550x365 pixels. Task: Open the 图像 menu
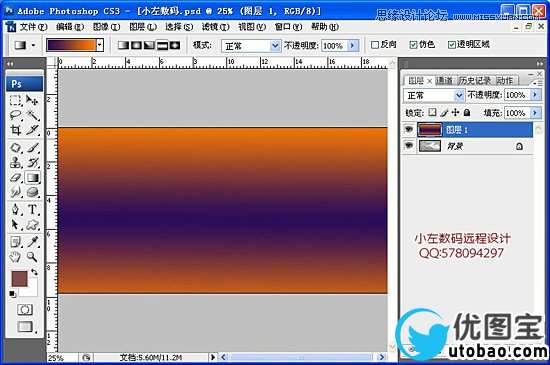coord(106,27)
